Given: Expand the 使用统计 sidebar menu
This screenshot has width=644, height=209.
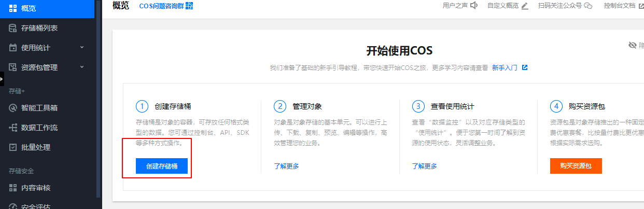Looking at the screenshot, I should coord(82,48).
